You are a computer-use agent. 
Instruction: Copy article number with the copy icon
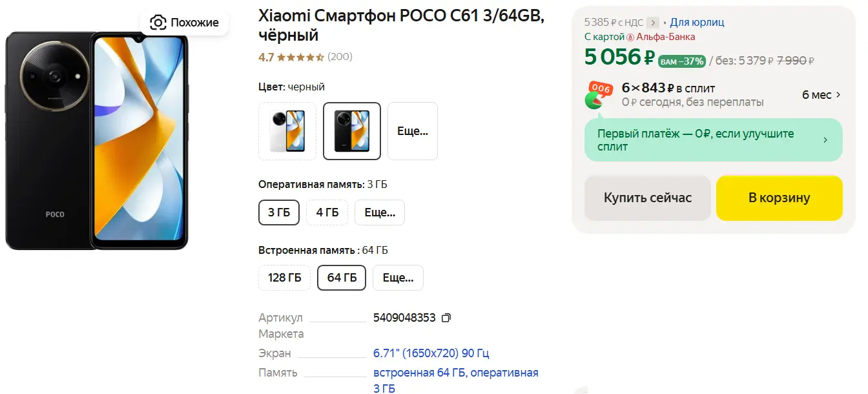(446, 318)
